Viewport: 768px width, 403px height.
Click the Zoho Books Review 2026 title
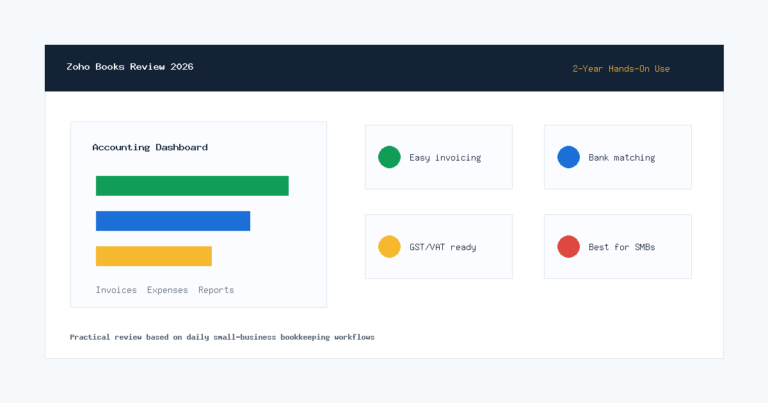pos(130,67)
